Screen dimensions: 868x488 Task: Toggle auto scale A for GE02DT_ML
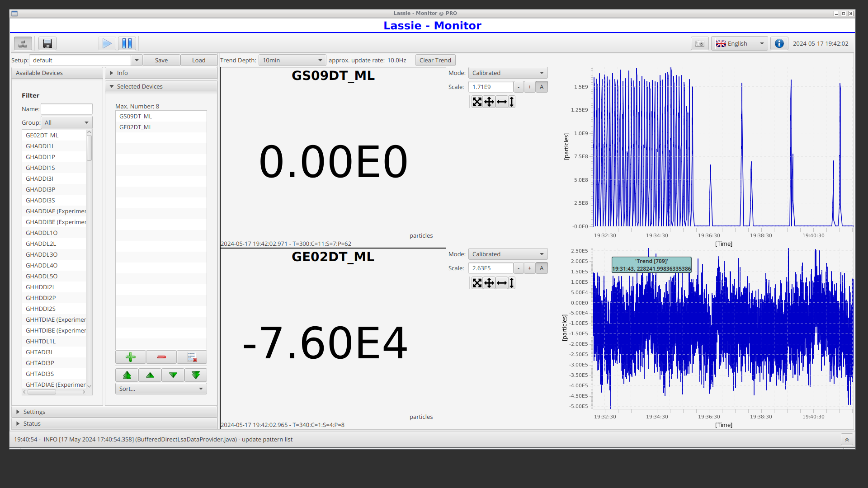[542, 268]
